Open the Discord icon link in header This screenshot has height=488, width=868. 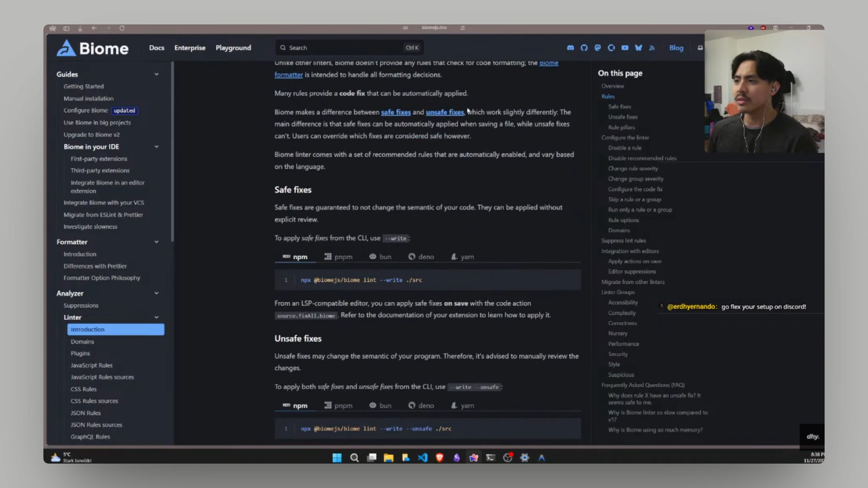pos(571,48)
